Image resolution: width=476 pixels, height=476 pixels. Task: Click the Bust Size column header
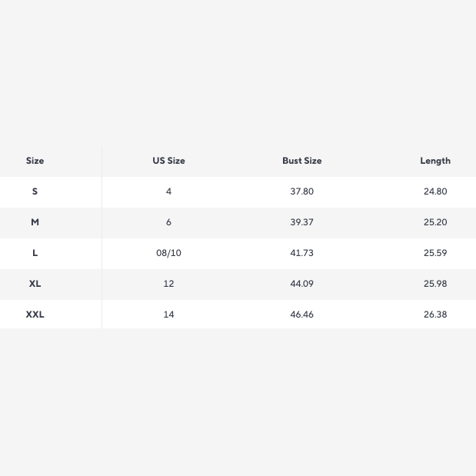point(301,161)
